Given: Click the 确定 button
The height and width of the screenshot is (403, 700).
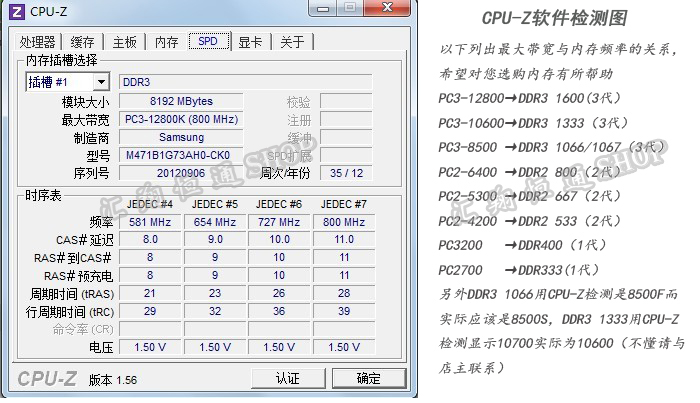Looking at the screenshot, I should click(x=369, y=378).
